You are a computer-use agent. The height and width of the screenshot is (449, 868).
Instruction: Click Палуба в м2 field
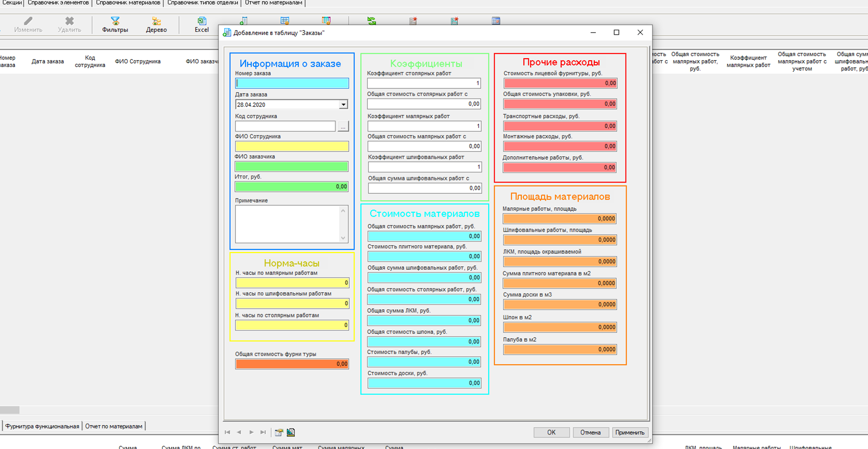click(x=560, y=350)
